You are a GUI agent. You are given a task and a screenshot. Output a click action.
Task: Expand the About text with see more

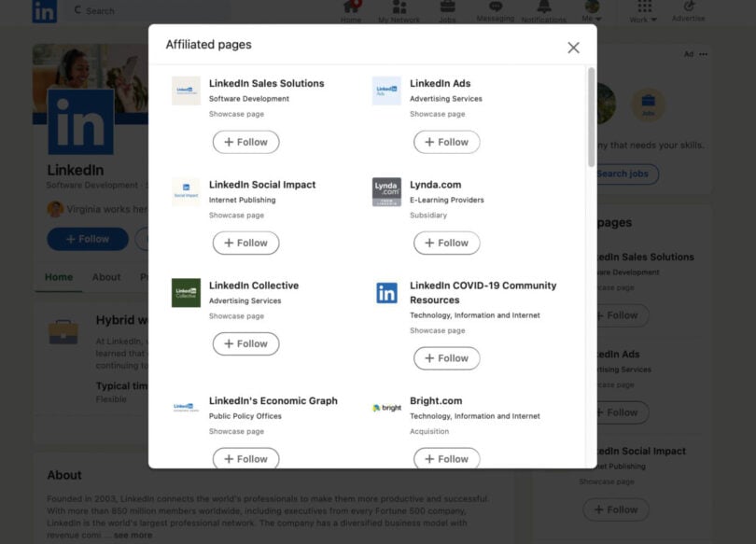pos(132,537)
